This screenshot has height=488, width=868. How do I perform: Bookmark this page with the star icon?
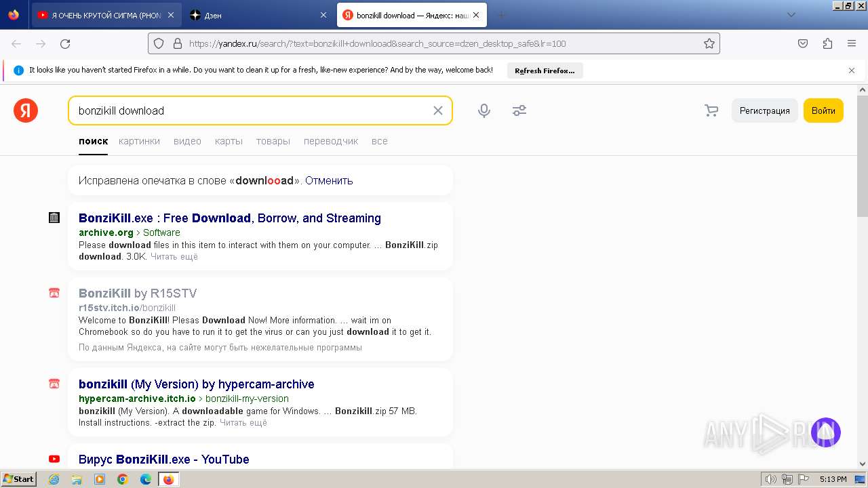(x=709, y=43)
